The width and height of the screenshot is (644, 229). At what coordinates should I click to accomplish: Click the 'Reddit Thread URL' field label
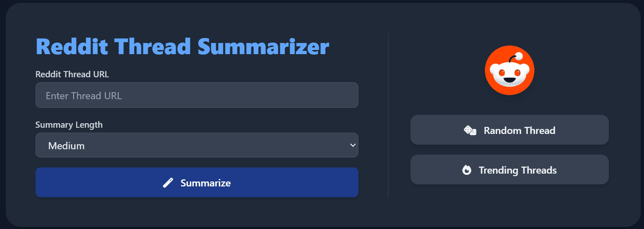(x=72, y=74)
